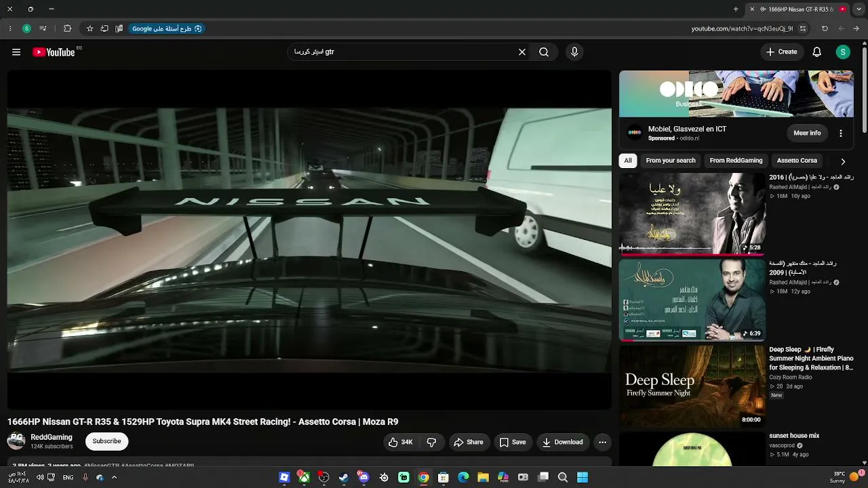Open the account avatar menu

click(x=843, y=52)
